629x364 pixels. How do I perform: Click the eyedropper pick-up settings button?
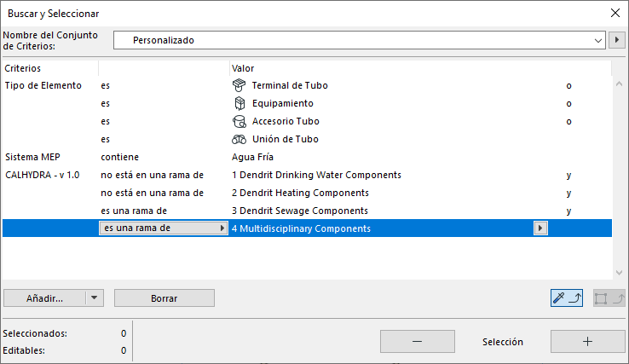pos(567,298)
